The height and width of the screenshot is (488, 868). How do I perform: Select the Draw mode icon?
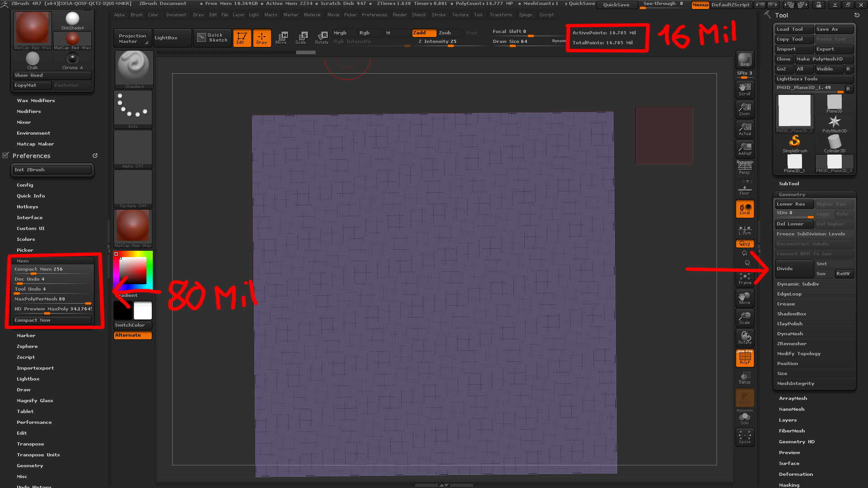262,38
